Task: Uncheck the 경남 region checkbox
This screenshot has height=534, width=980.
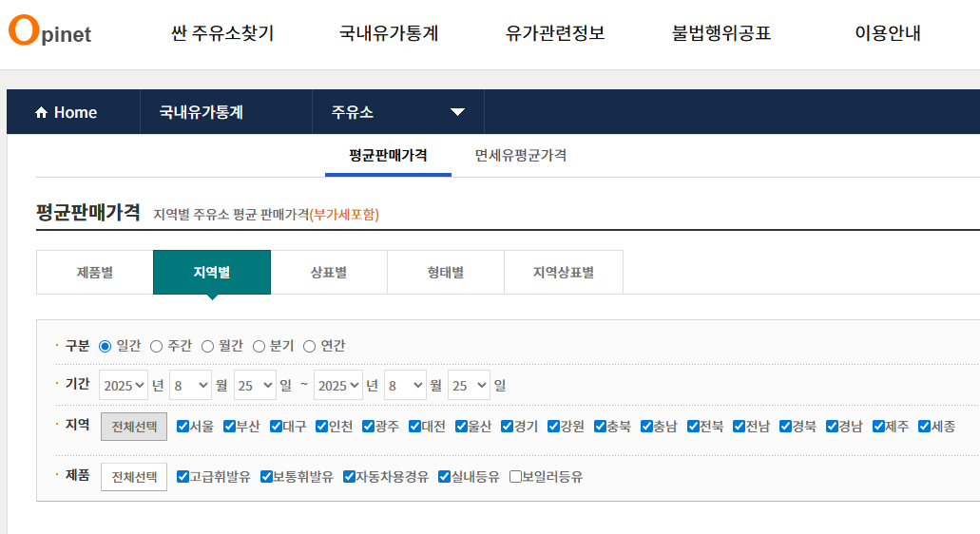Action: 832,426
